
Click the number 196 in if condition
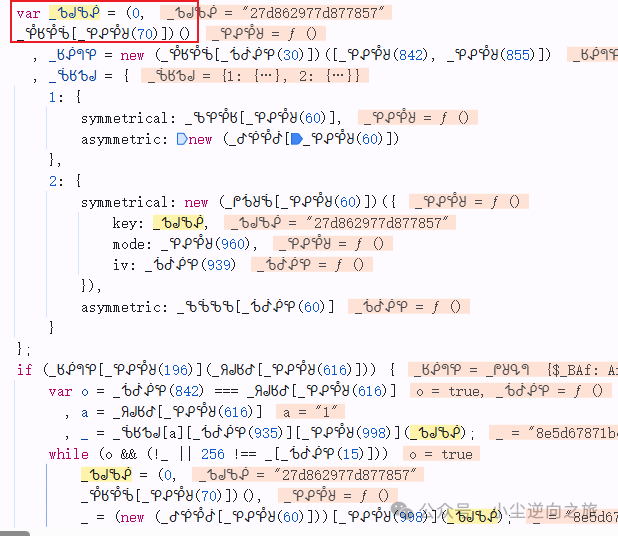[x=176, y=370]
